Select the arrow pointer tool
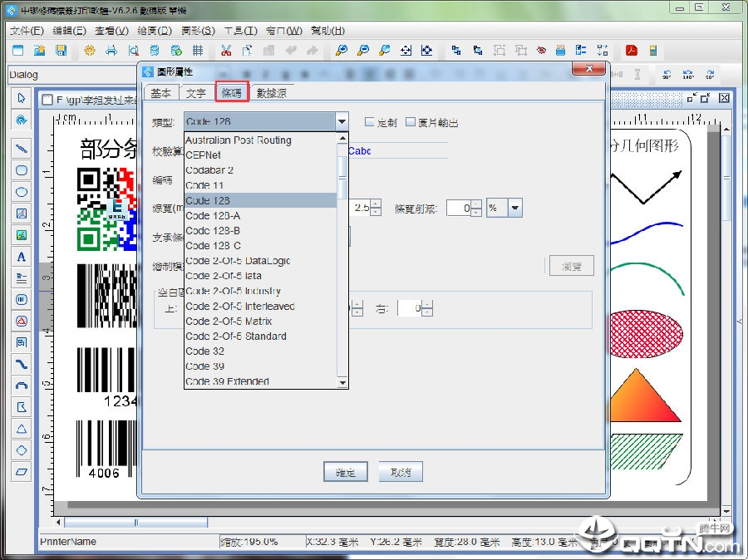The image size is (748, 560). 22,98
